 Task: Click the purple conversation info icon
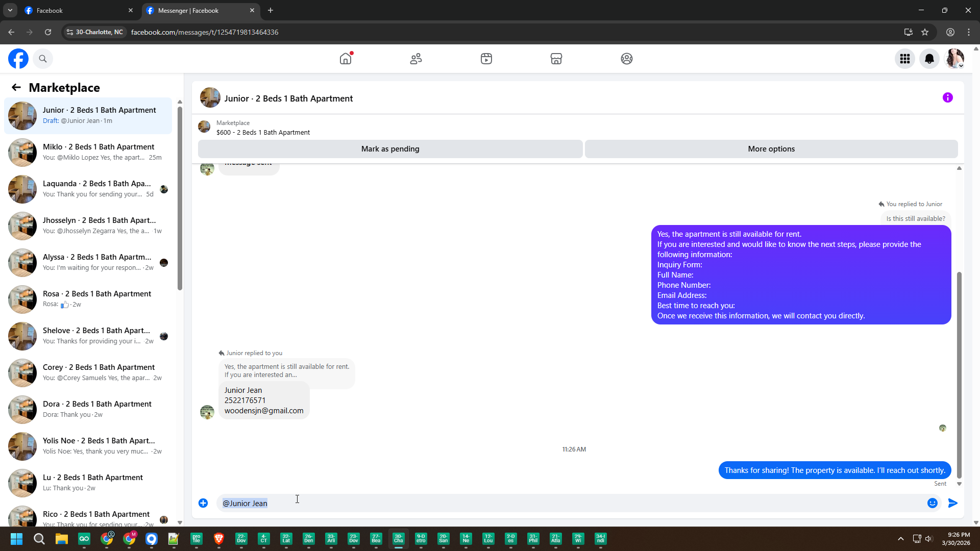coord(948,97)
